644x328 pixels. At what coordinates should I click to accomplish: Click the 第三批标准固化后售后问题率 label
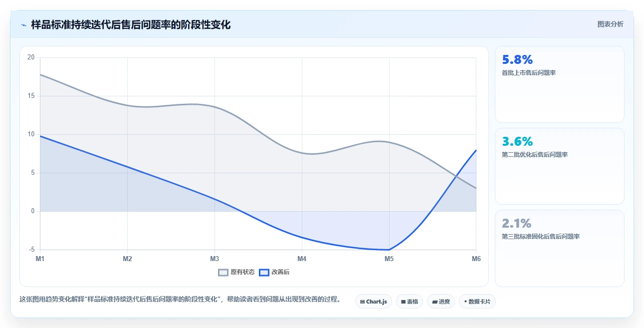541,237
